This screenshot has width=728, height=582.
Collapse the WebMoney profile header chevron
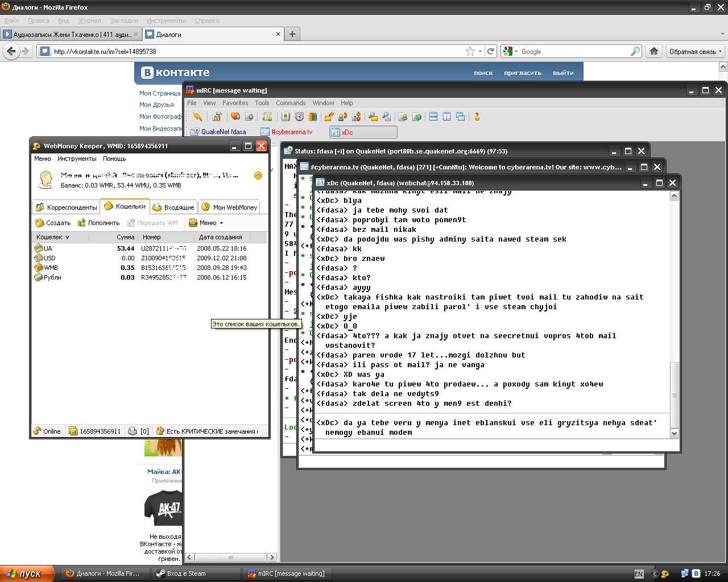pyautogui.click(x=258, y=176)
